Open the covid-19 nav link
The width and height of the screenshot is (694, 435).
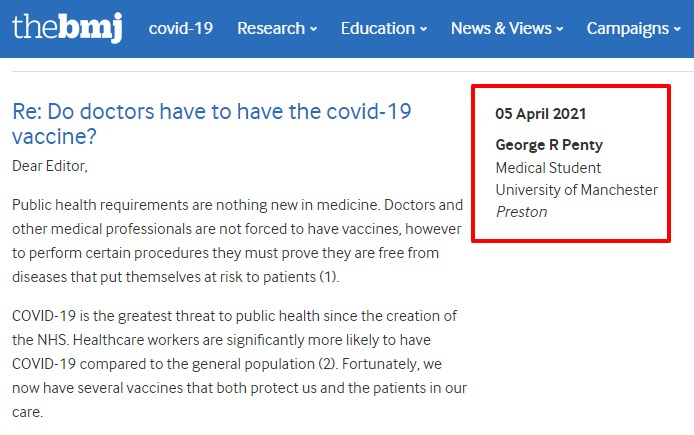pyautogui.click(x=181, y=28)
